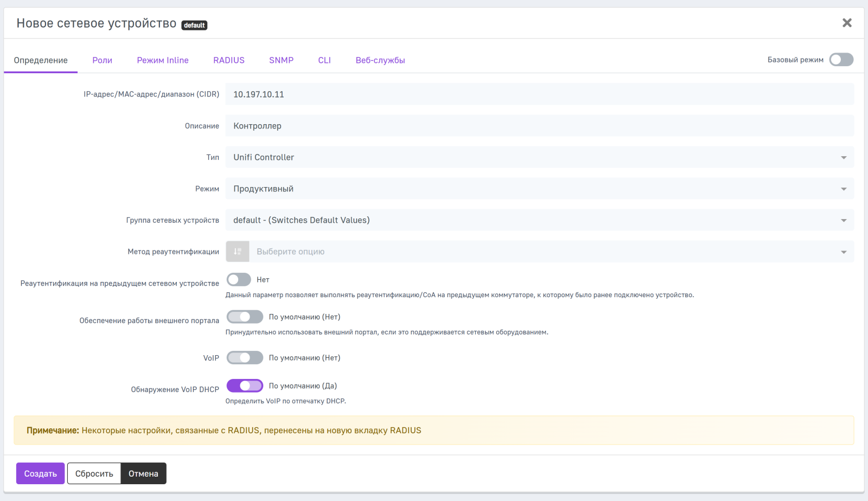Screen dimensions: 868x501
Task: Expand the Режим dropdown
Action: [x=539, y=189]
